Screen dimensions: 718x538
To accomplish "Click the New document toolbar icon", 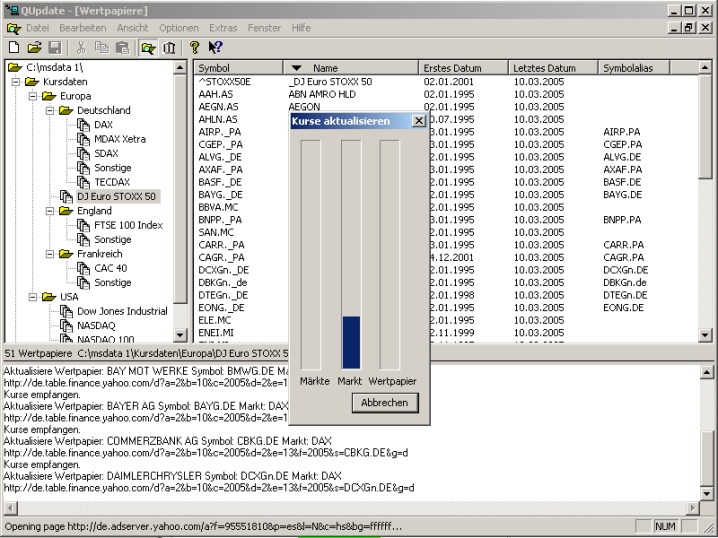I will click(15, 47).
